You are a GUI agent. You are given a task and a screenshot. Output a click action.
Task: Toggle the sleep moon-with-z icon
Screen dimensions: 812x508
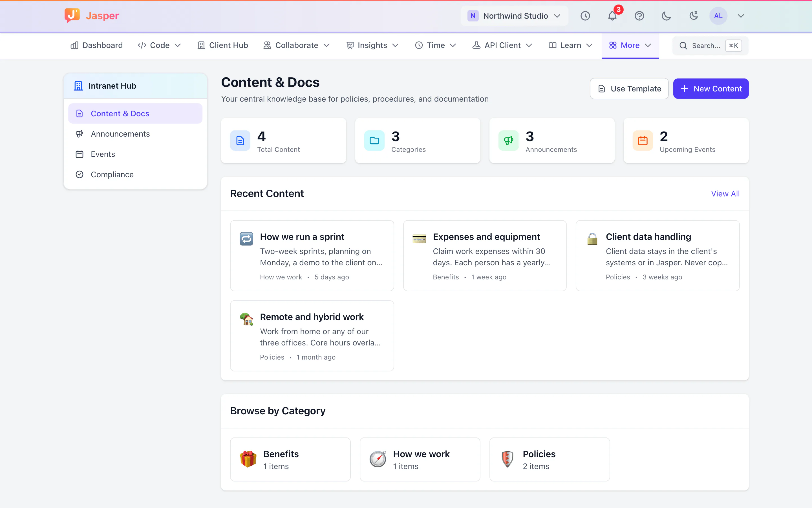(694, 16)
